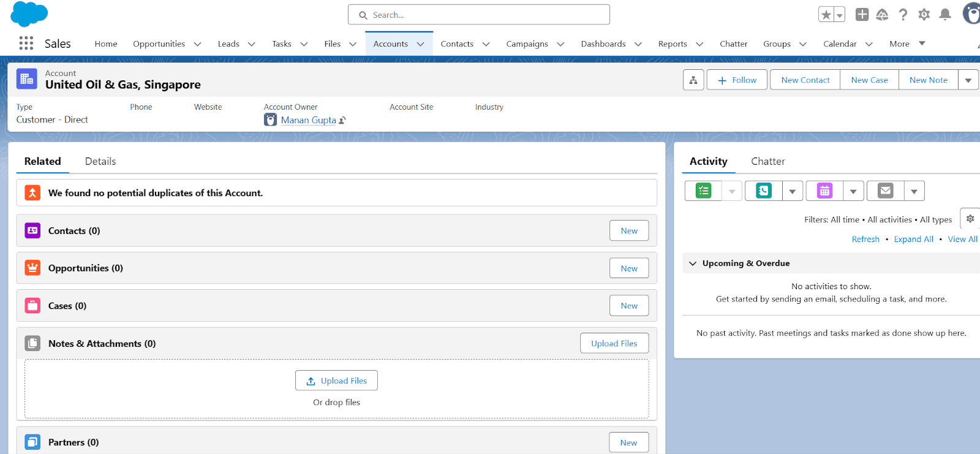This screenshot has width=980, height=454.
Task: Open the Opportunities nav dropdown chevron
Action: point(197,44)
